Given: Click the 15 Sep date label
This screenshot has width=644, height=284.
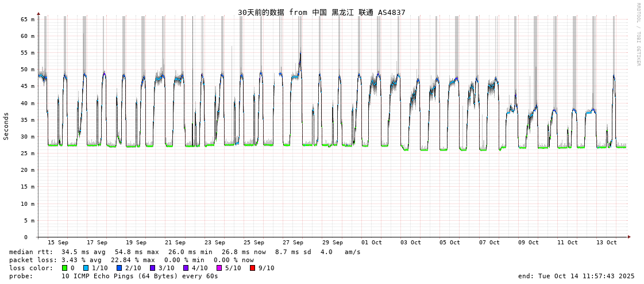Looking at the screenshot, I should coord(57,243).
